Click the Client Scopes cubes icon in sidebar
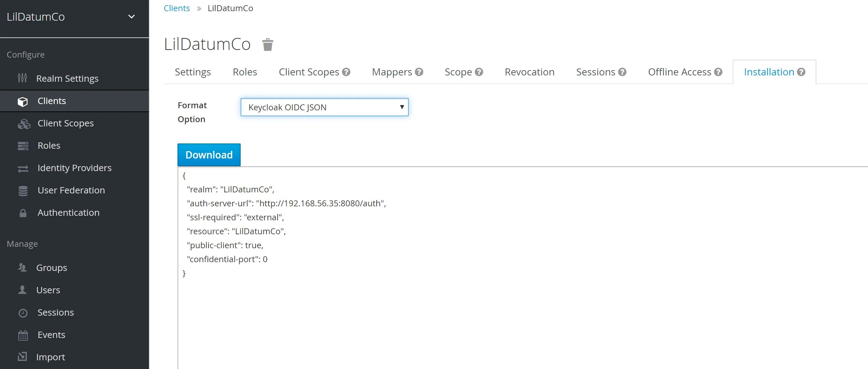868x369 pixels. pyautogui.click(x=24, y=124)
